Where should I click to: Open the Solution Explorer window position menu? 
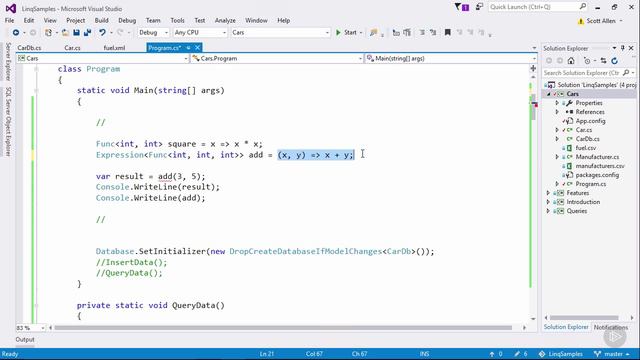614,48
